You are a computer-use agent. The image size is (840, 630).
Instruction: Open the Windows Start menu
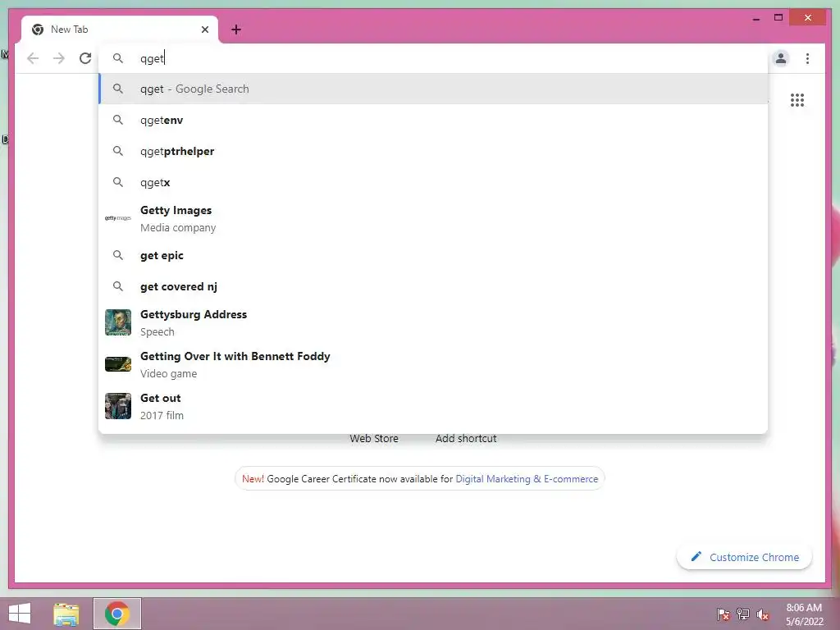click(x=20, y=614)
